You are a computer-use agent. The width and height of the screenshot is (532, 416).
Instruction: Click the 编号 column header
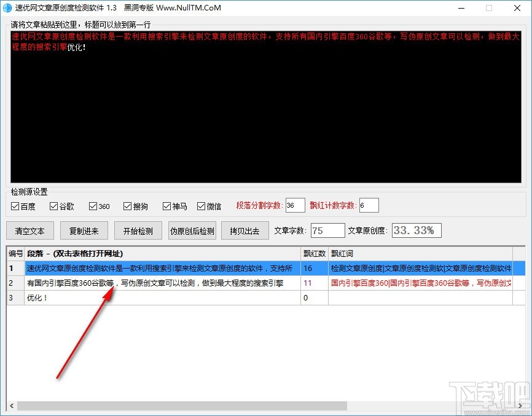[x=15, y=253]
